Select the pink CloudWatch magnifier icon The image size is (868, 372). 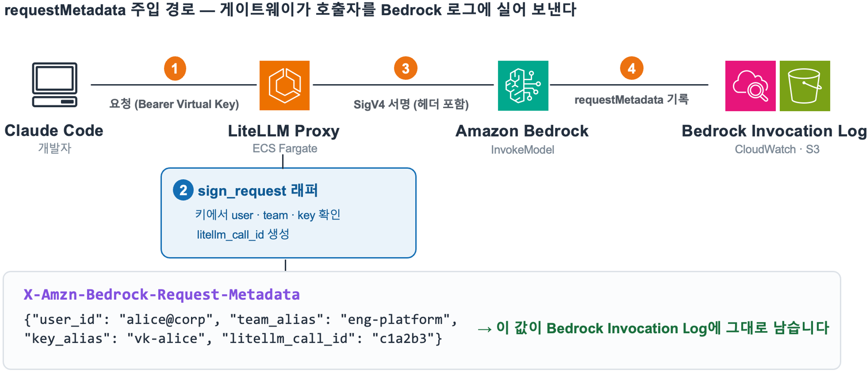tap(750, 86)
